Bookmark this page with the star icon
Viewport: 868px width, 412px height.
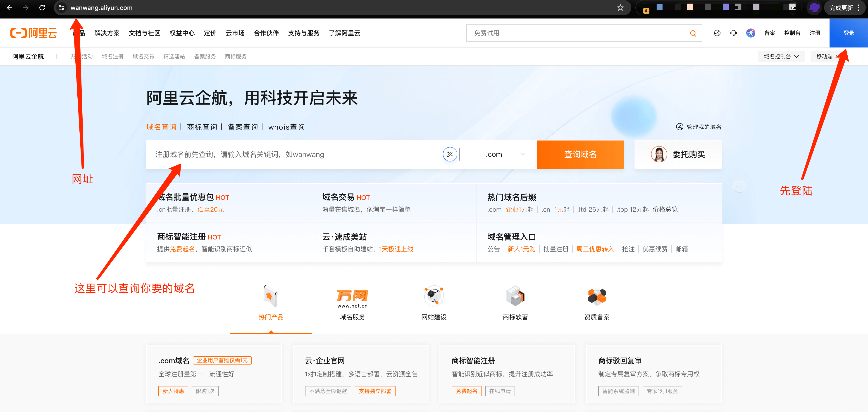(x=620, y=7)
